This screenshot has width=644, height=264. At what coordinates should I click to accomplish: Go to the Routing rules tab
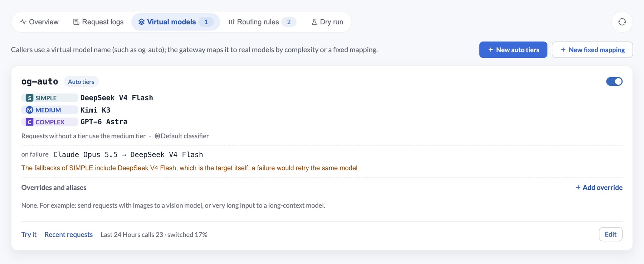click(x=262, y=22)
